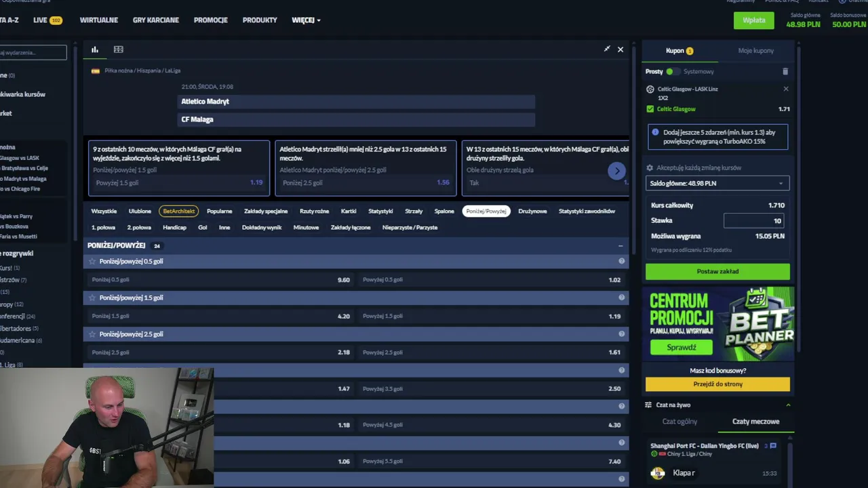Select Poniżej 0.5 goli at odds 9.60
The width and height of the screenshot is (868, 488).
point(221,279)
